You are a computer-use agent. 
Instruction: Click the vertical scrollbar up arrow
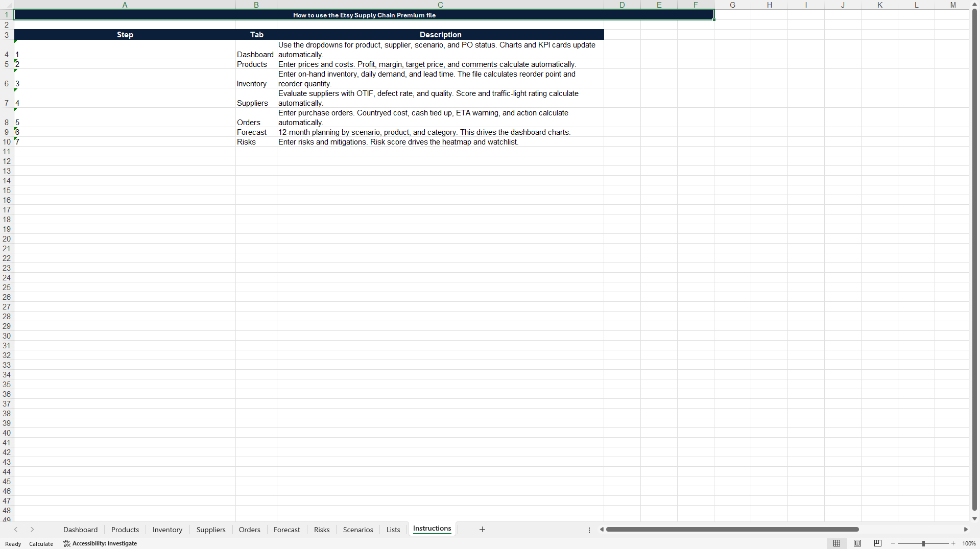(974, 4)
